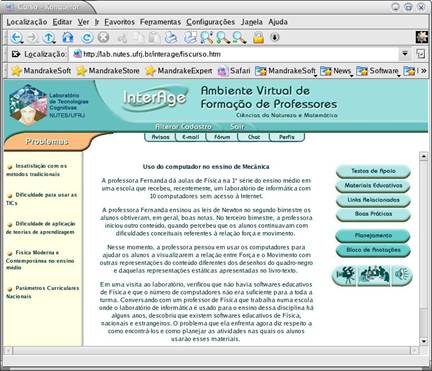Open the Textos de Apoio button
This screenshot has width=432, height=371.
[373, 171]
